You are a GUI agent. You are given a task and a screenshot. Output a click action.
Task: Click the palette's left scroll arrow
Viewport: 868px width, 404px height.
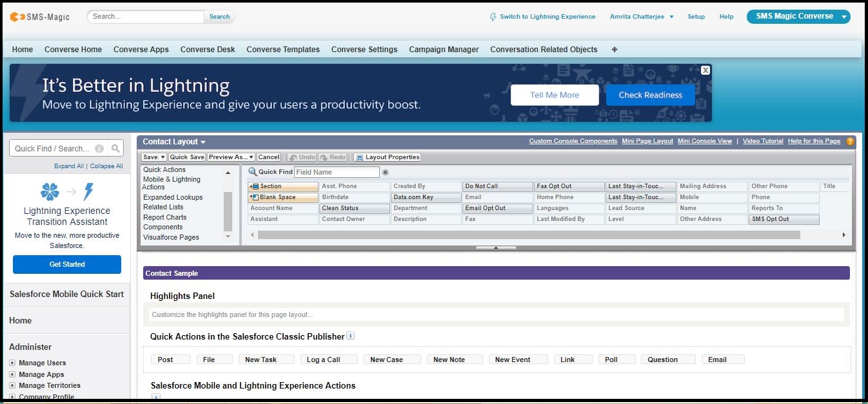coord(252,235)
